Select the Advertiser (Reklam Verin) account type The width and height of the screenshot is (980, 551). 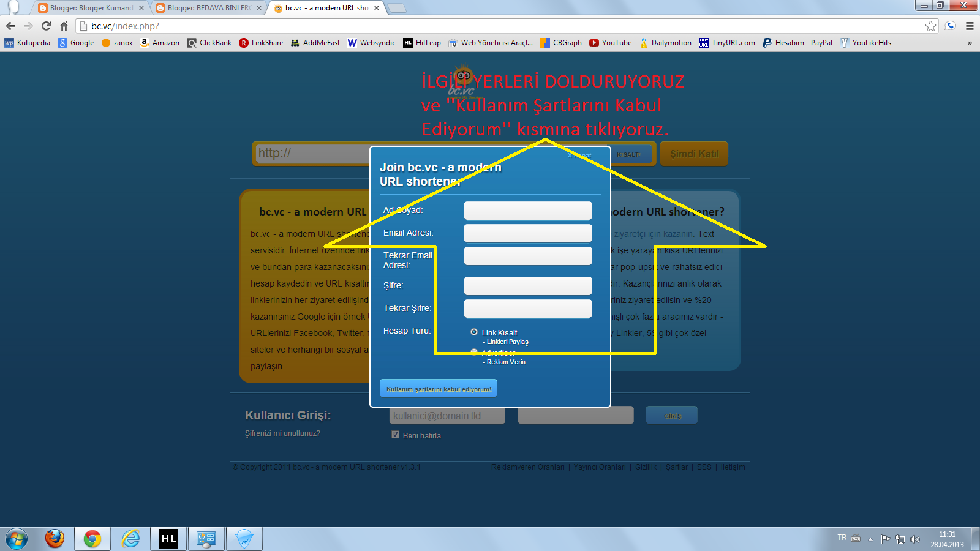click(x=474, y=352)
